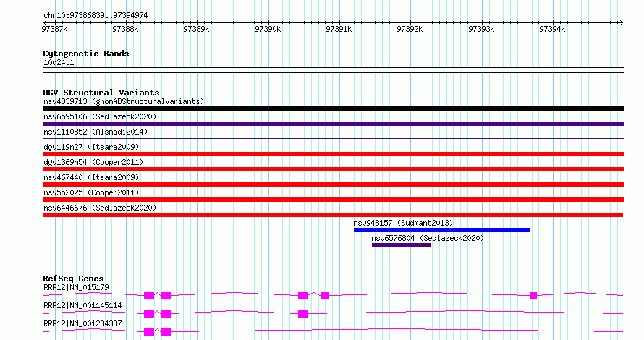Open the RRP12|NM_015179 transcript label
This screenshot has height=340, width=644.
point(76,287)
